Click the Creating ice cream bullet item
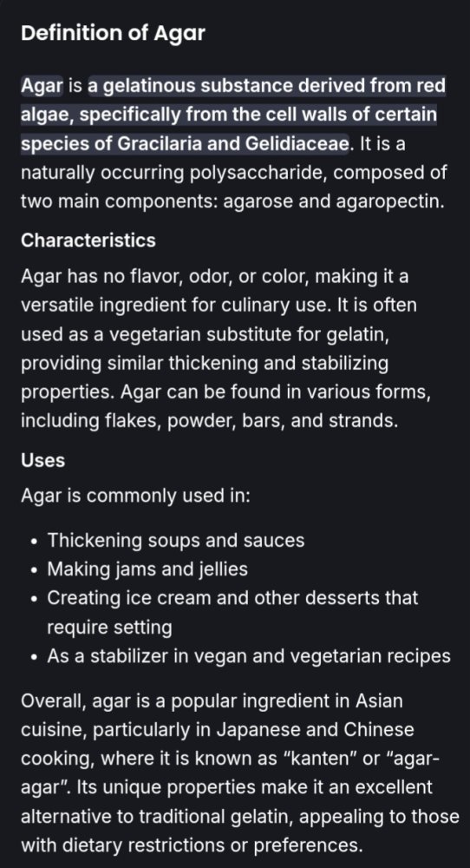The image size is (470, 868). [232, 612]
